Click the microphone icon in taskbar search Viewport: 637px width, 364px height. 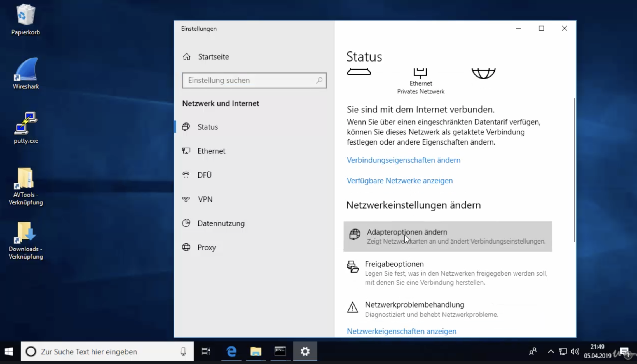(183, 351)
